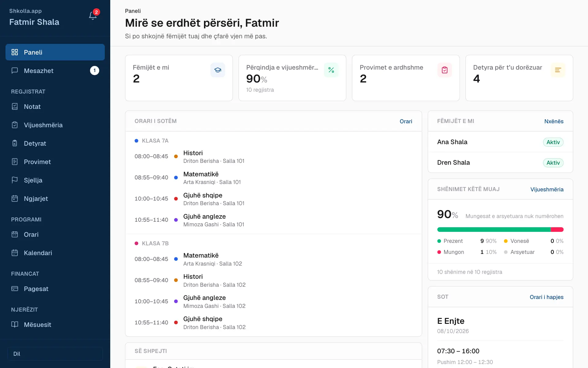
Task: Click the Mesazhet chat bubble icon
Action: pyautogui.click(x=15, y=71)
